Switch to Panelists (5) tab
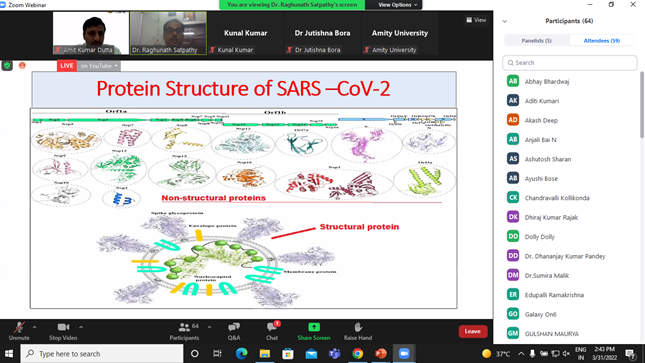 [536, 40]
